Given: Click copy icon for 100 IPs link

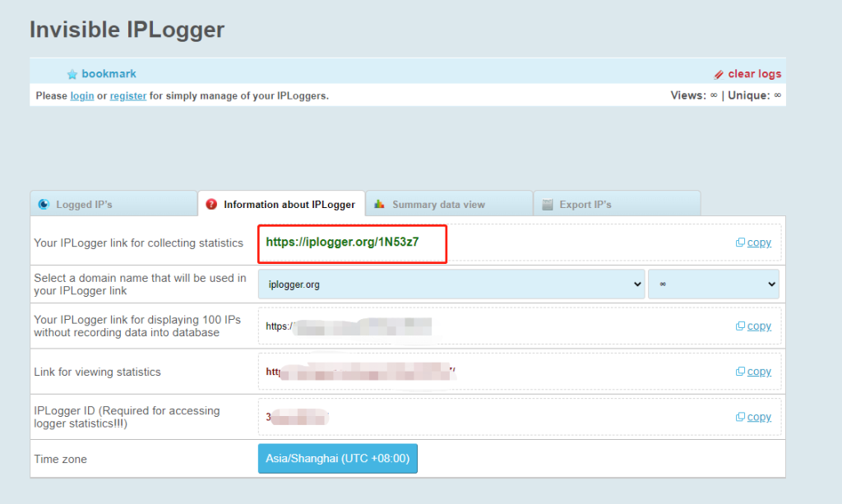Looking at the screenshot, I should click(740, 326).
